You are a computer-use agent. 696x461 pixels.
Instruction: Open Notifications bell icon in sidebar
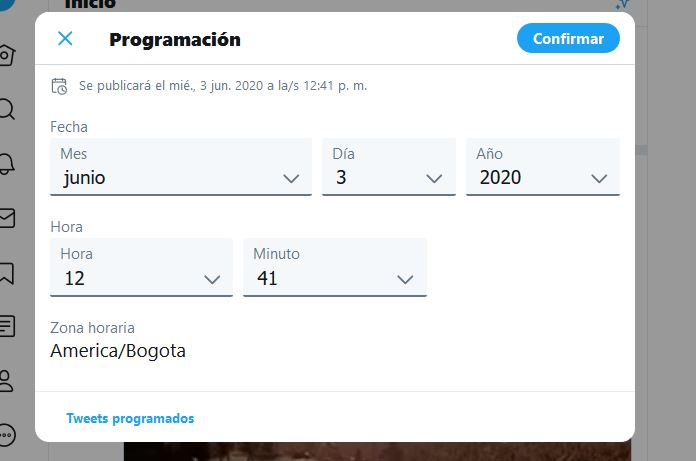(x=6, y=164)
